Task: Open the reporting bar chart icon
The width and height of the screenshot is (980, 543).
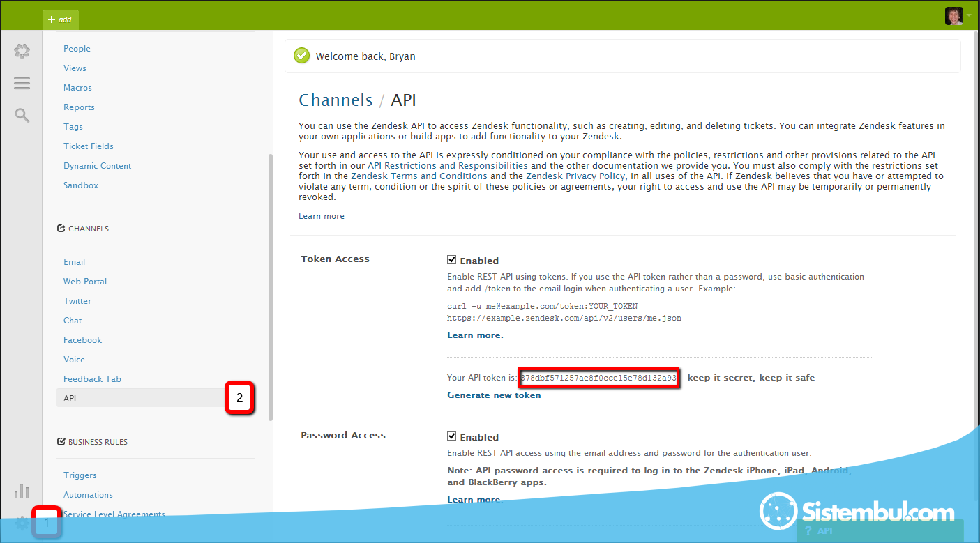Action: pos(22,491)
